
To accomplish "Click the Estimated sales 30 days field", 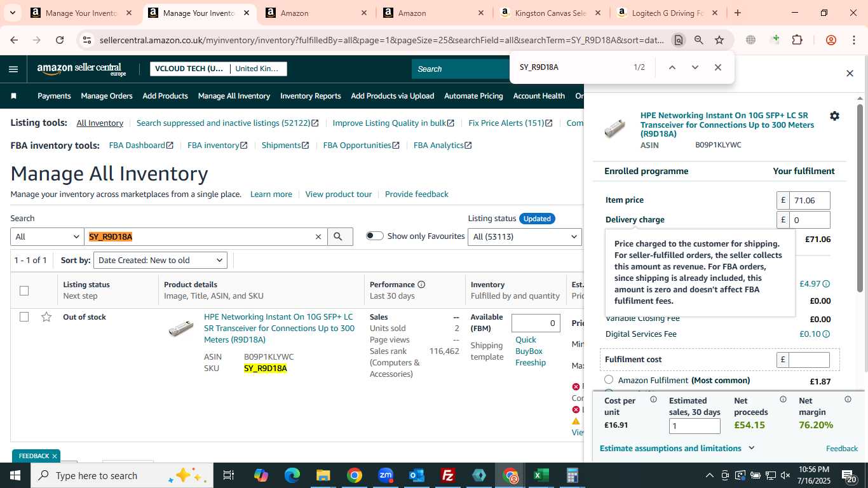I will (x=695, y=426).
